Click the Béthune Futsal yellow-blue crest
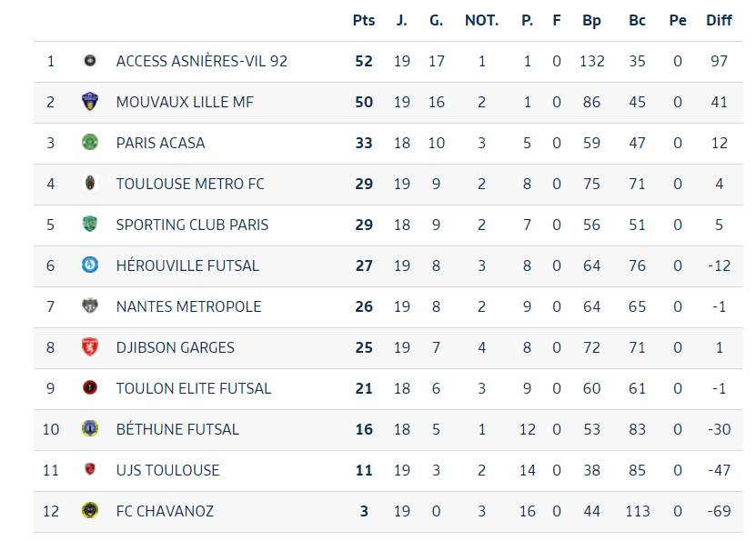Screen dimensions: 756x541 click(x=90, y=429)
